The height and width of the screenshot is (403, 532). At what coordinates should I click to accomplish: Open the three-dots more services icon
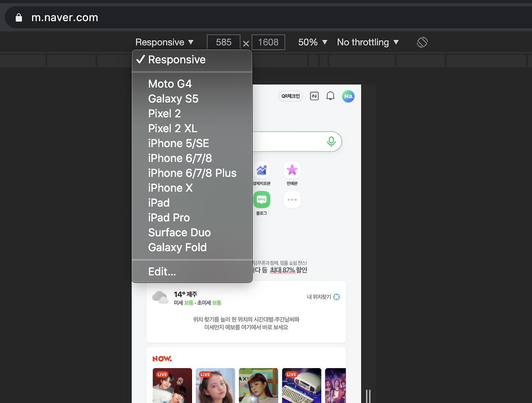tap(292, 200)
